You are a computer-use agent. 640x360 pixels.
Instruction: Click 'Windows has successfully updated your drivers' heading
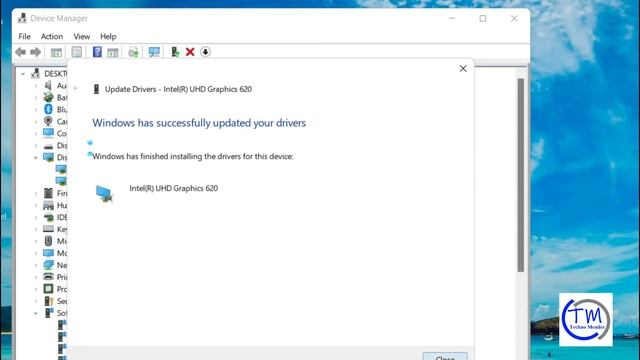tap(199, 123)
